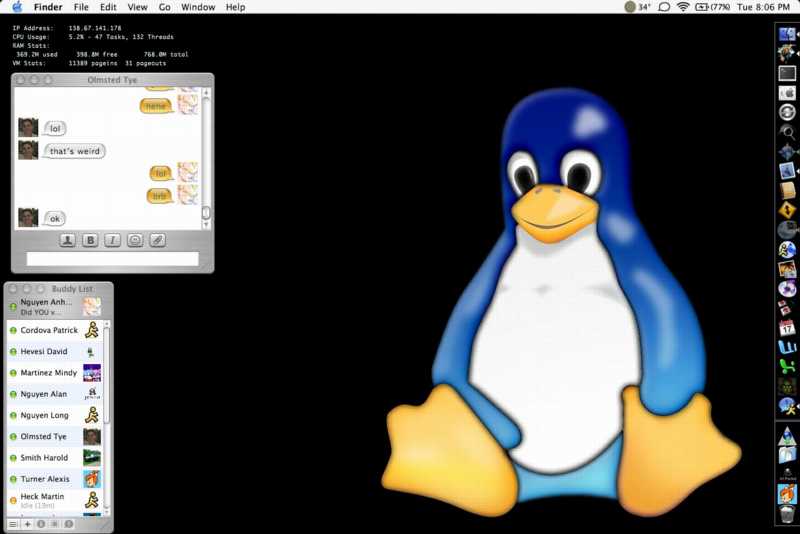Open the Help menu

pos(235,7)
